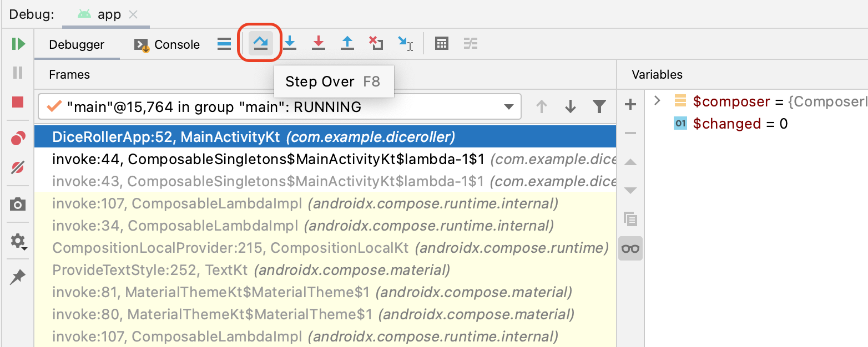The width and height of the screenshot is (868, 347).
Task: Click the Step Over debugger icon
Action: 260,44
